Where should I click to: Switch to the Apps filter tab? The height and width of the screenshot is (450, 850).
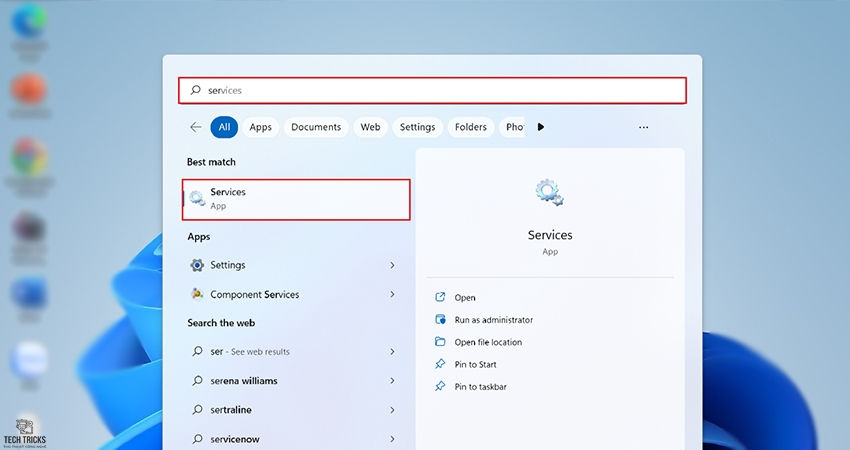(x=260, y=127)
